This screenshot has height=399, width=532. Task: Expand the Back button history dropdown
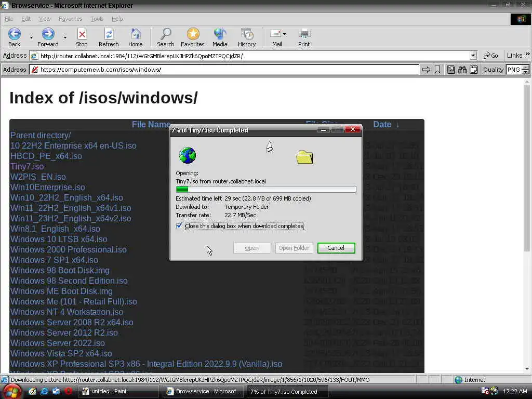(x=31, y=37)
